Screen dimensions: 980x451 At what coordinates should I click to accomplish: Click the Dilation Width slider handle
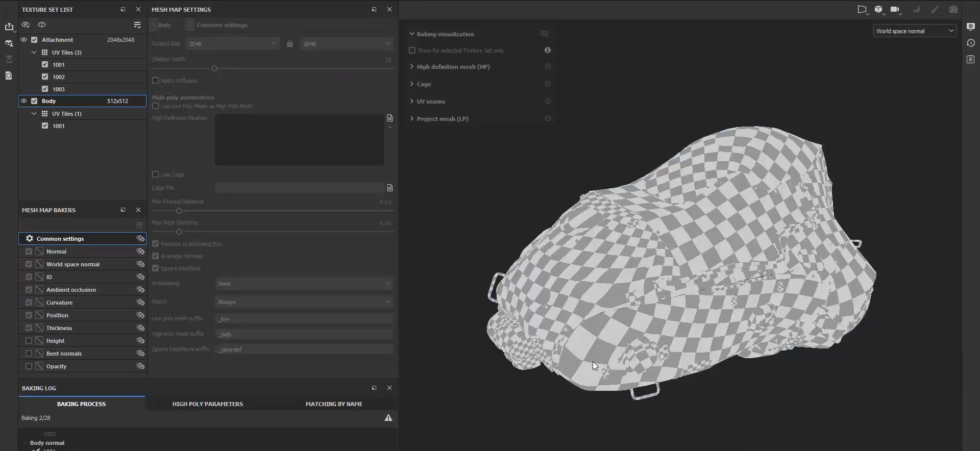tap(214, 68)
